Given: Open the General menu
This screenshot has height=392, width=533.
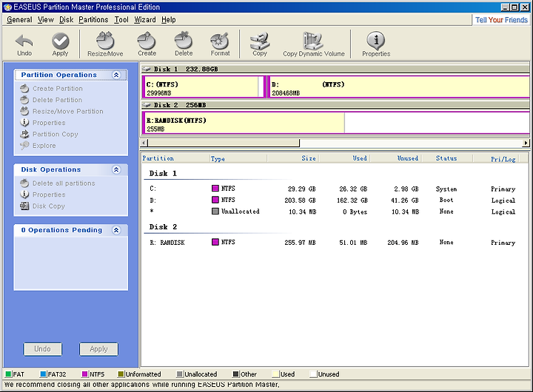Looking at the screenshot, I should pyautogui.click(x=19, y=20).
